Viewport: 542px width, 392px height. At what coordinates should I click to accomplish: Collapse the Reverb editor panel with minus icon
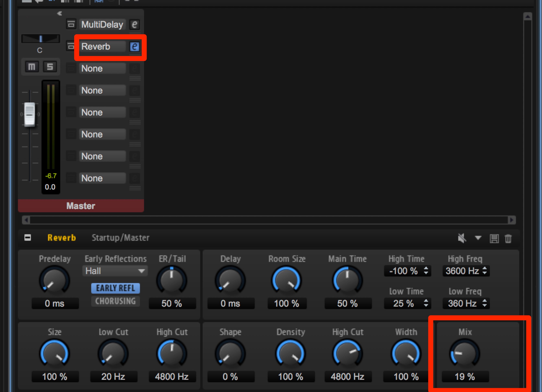(28, 238)
